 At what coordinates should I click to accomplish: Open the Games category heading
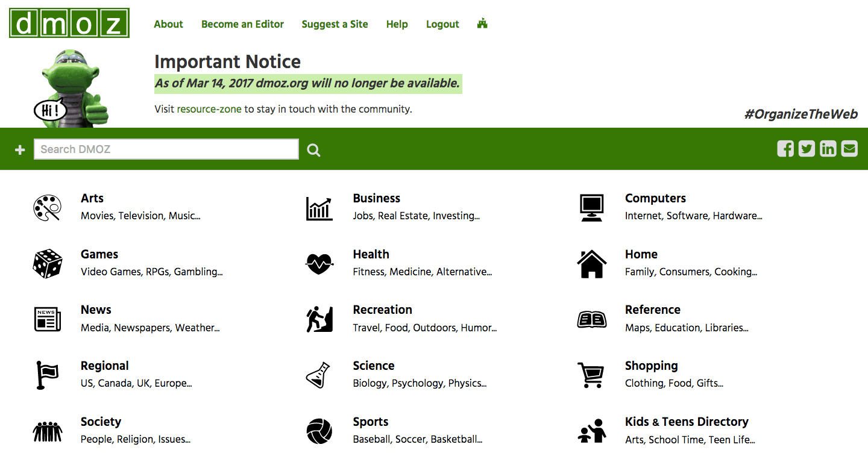[x=99, y=254]
